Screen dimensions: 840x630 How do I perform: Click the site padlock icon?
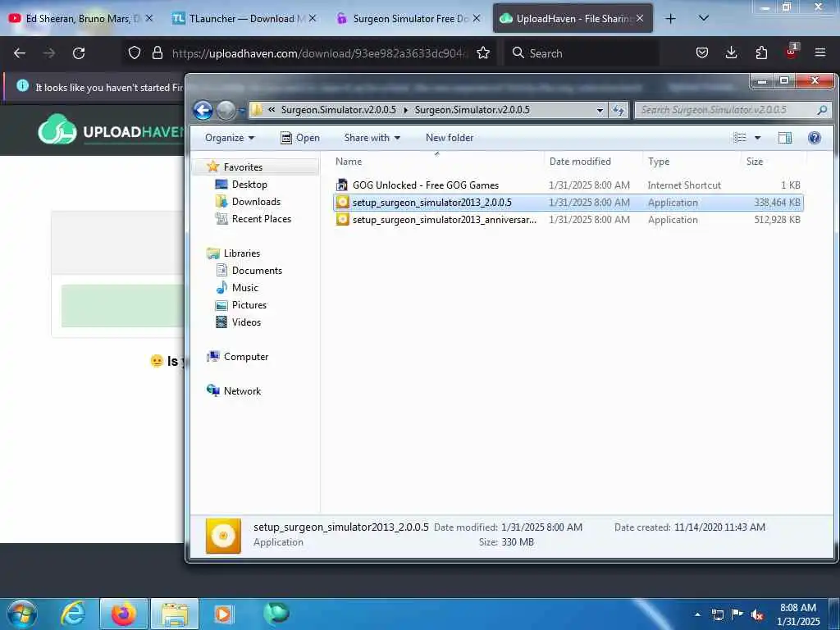157,52
